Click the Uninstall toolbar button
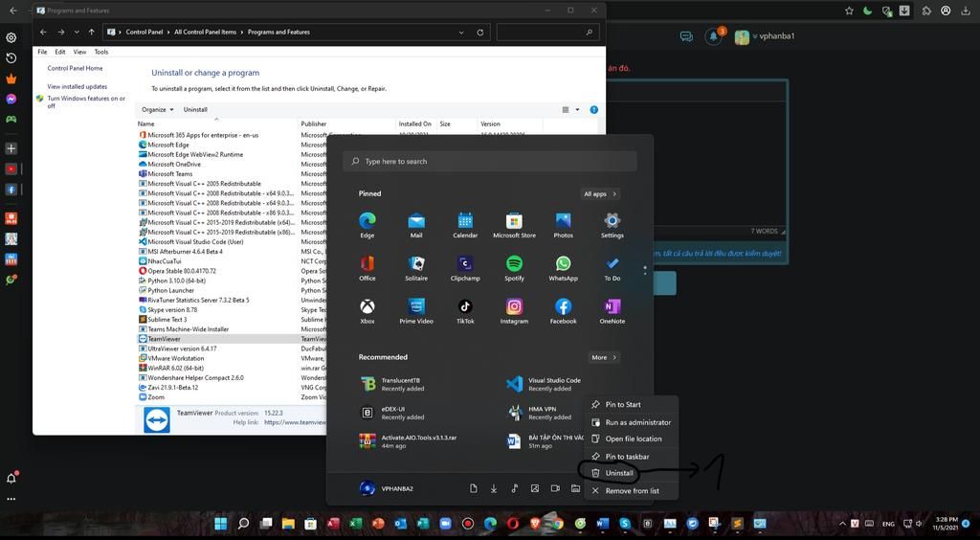The image size is (980, 540). point(195,109)
